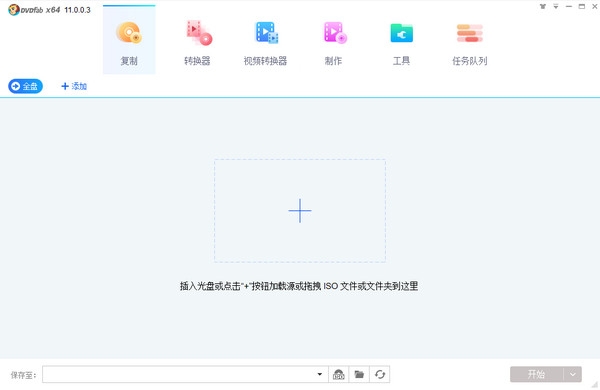Expand the 保存至 path dropdown arrow
This screenshot has width=600, height=390.
point(320,374)
